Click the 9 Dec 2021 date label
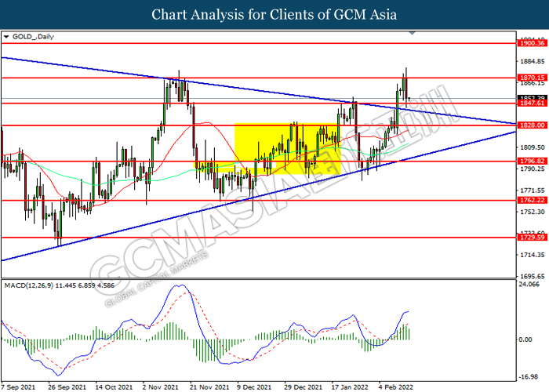 255,387
